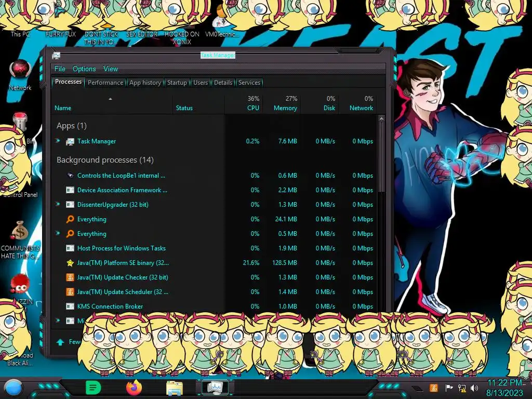Click the Java tray icon
Screen dimensions: 532x399
click(x=433, y=388)
